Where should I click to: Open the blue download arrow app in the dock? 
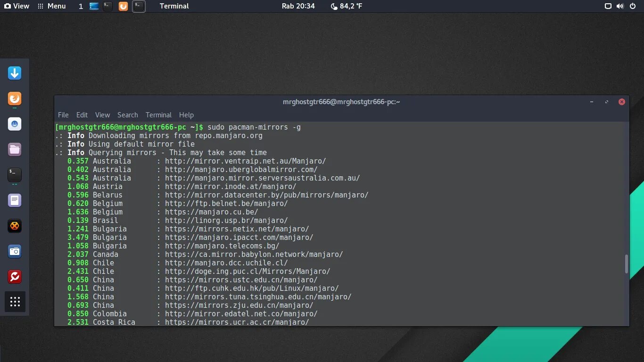tap(15, 73)
